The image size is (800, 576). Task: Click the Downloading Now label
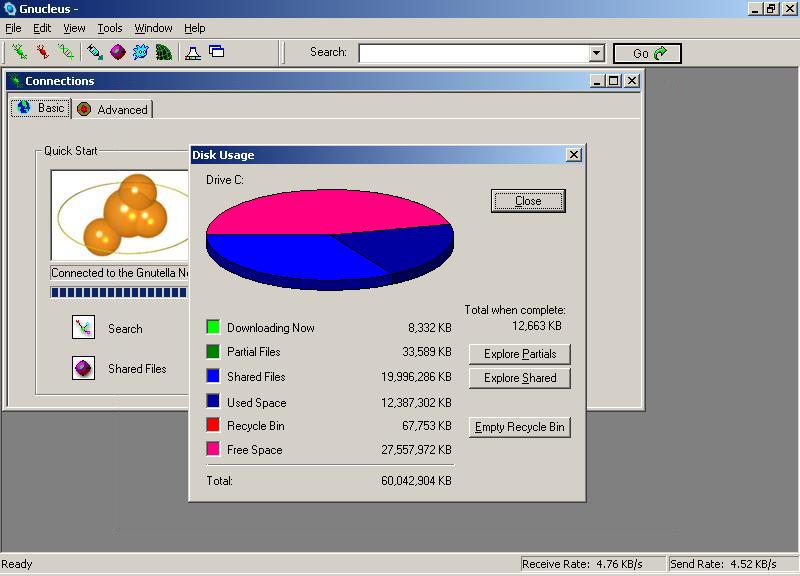coord(271,328)
